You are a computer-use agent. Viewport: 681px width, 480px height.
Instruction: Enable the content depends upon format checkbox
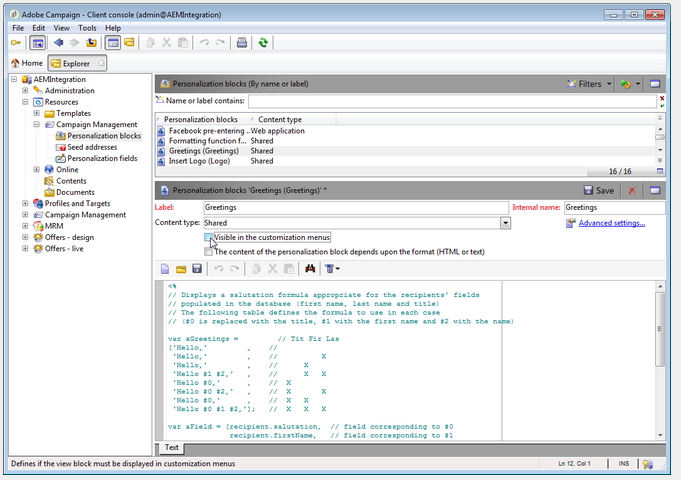(x=208, y=252)
